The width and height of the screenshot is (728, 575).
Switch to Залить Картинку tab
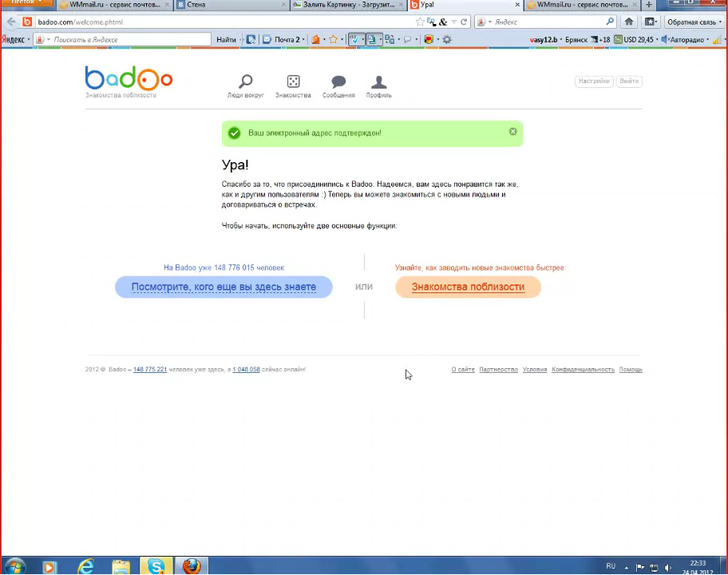(348, 5)
